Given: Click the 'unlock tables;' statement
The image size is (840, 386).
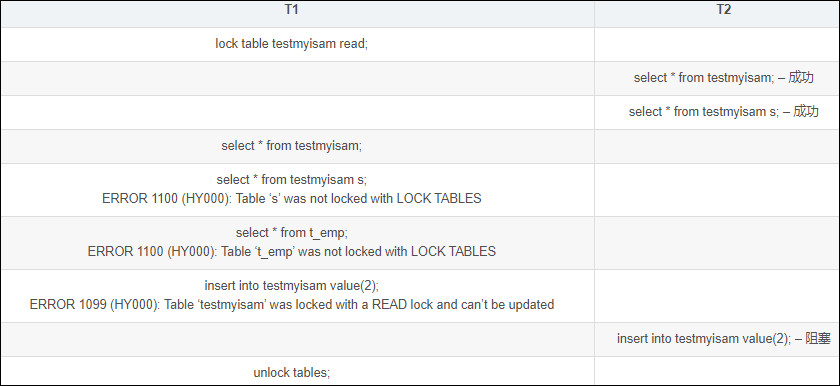Looking at the screenshot, I should coord(291,373).
